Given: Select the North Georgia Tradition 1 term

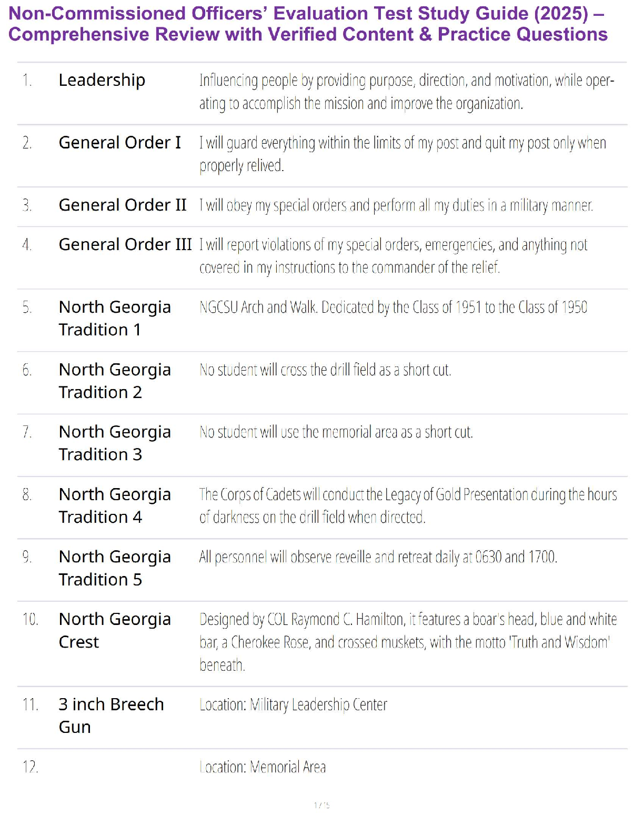Looking at the screenshot, I should coord(114,318).
